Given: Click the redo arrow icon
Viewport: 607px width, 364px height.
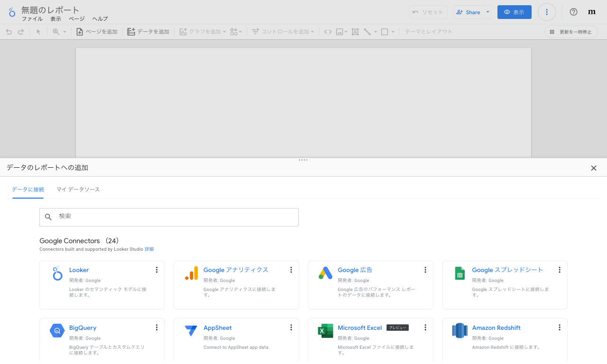Looking at the screenshot, I should coord(21,32).
